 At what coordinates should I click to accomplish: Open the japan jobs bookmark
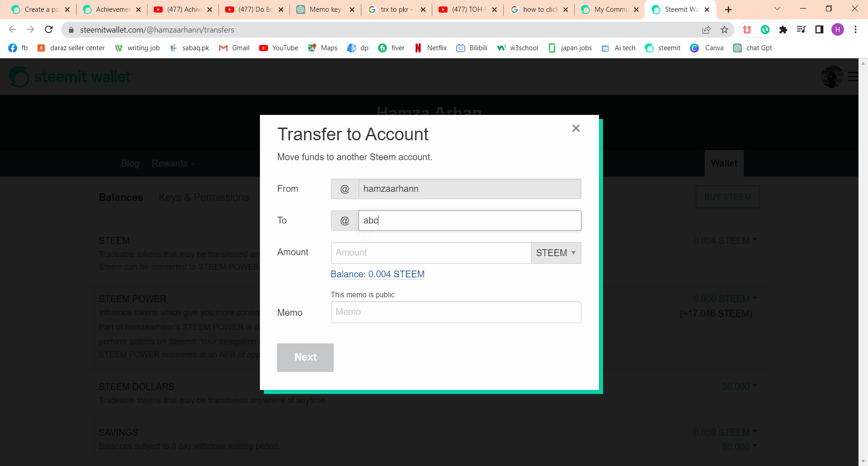pyautogui.click(x=570, y=48)
